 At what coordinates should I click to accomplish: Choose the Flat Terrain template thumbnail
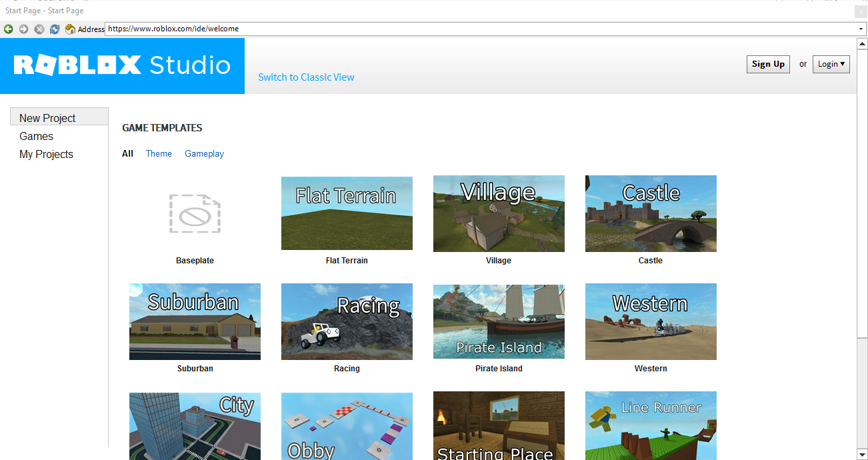click(x=347, y=213)
